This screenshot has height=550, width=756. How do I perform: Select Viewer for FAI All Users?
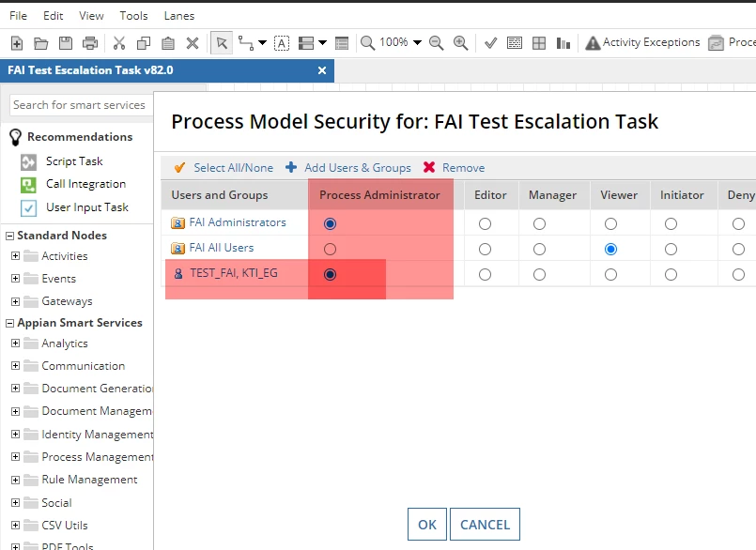610,250
